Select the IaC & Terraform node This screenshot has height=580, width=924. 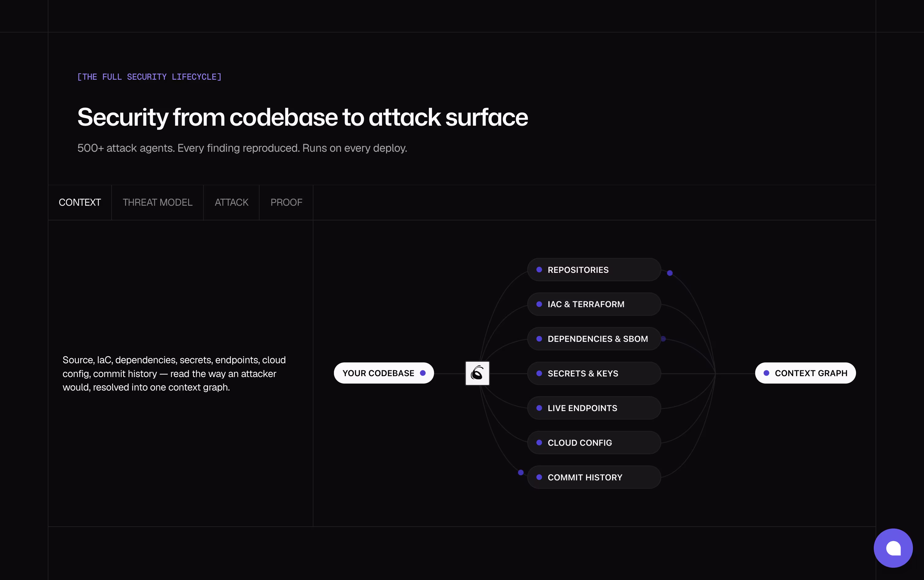pyautogui.click(x=594, y=304)
